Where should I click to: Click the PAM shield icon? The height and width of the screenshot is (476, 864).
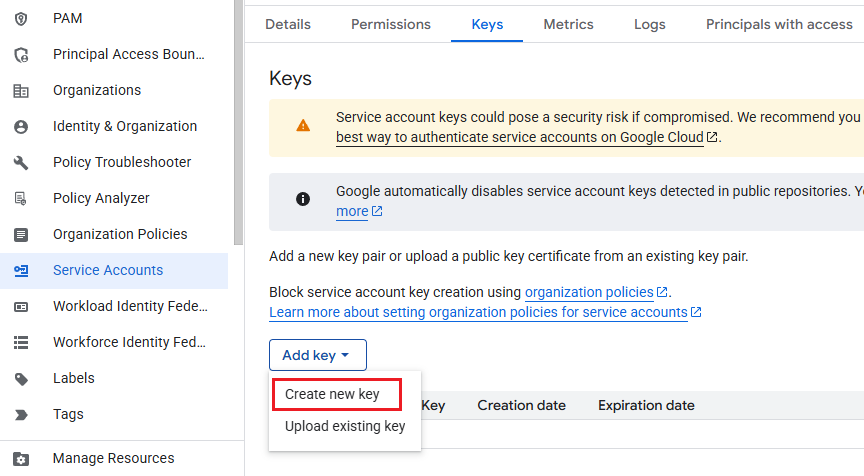click(21, 18)
